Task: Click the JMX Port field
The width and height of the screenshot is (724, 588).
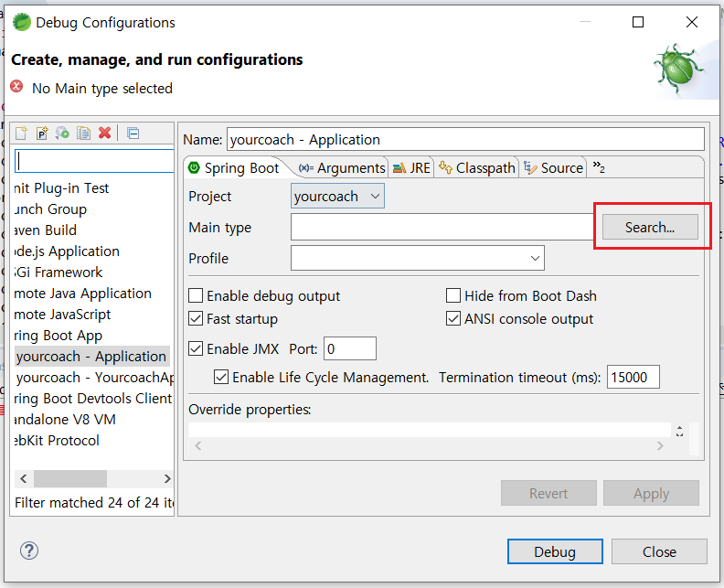Action: (350, 348)
